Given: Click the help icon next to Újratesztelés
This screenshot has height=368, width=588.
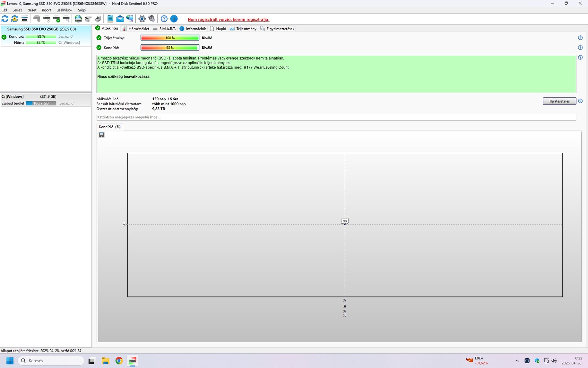Looking at the screenshot, I should click(580, 101).
